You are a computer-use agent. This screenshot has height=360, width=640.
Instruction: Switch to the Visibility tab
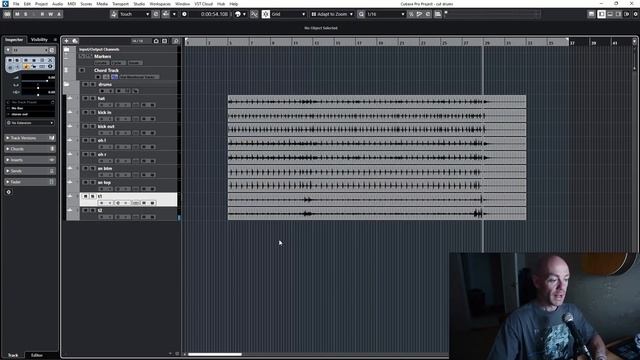coord(39,40)
